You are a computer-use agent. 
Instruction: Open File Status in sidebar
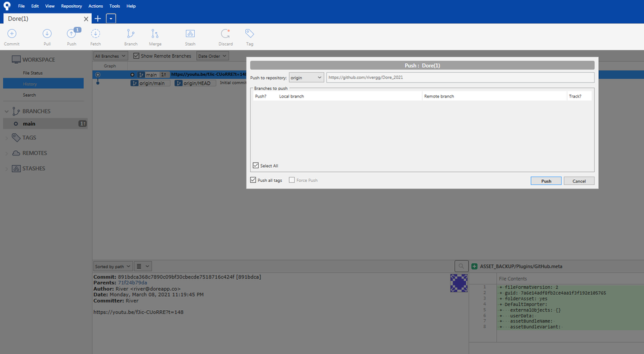point(32,73)
